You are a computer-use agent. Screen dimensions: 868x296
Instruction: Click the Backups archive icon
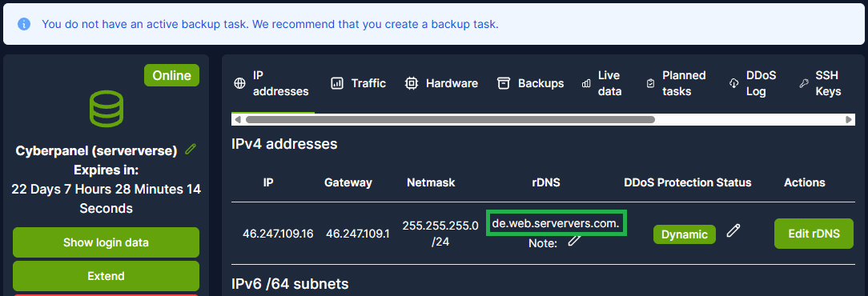[503, 83]
